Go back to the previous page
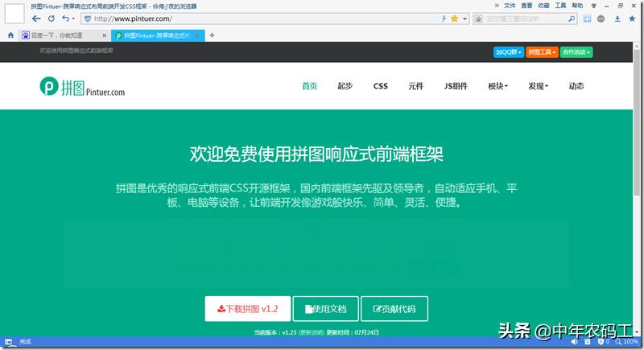Viewport: 644px width, 350px height. coord(36,19)
